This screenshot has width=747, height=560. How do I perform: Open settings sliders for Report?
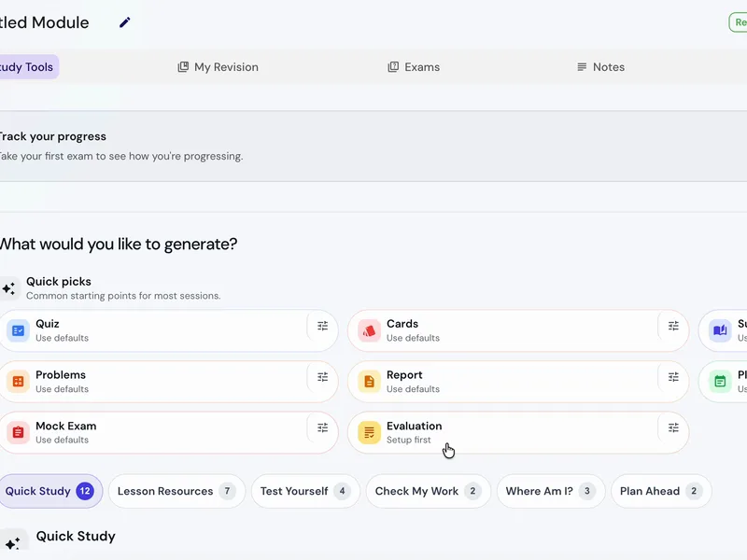click(x=673, y=377)
